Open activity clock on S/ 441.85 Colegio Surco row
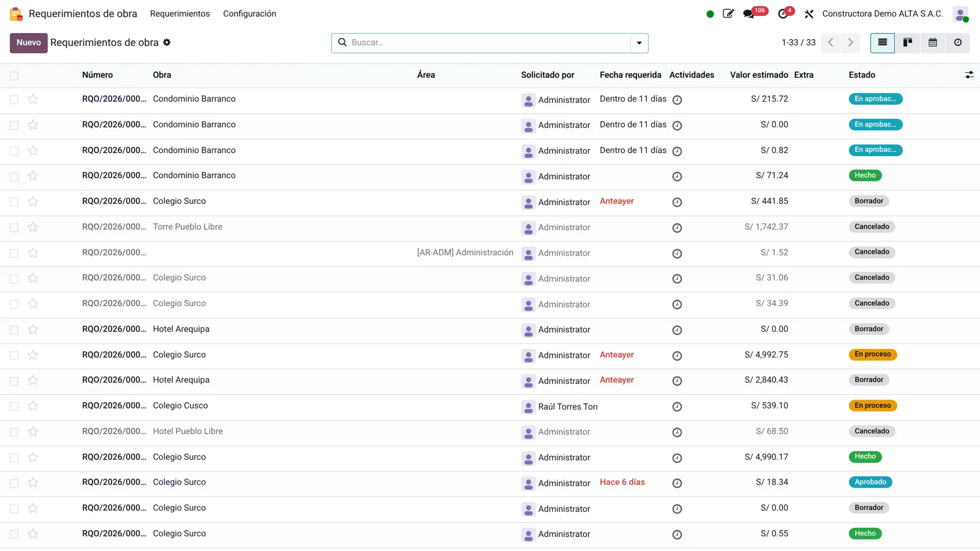Image resolution: width=980 pixels, height=551 pixels. click(677, 202)
